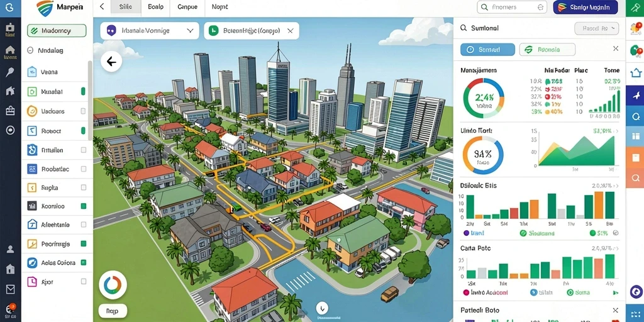Click the arrow beside the Soma legend
Screen dimensions: 644x322
(x=615, y=292)
